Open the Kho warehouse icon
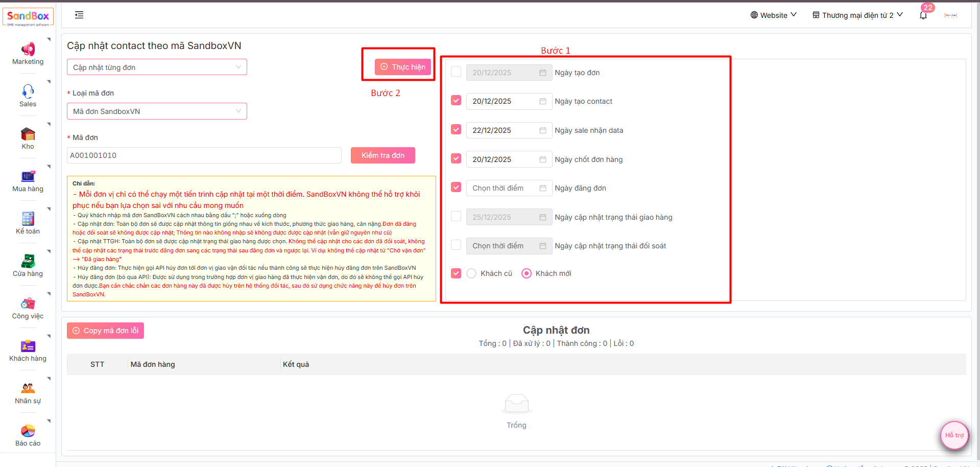 pos(28,134)
